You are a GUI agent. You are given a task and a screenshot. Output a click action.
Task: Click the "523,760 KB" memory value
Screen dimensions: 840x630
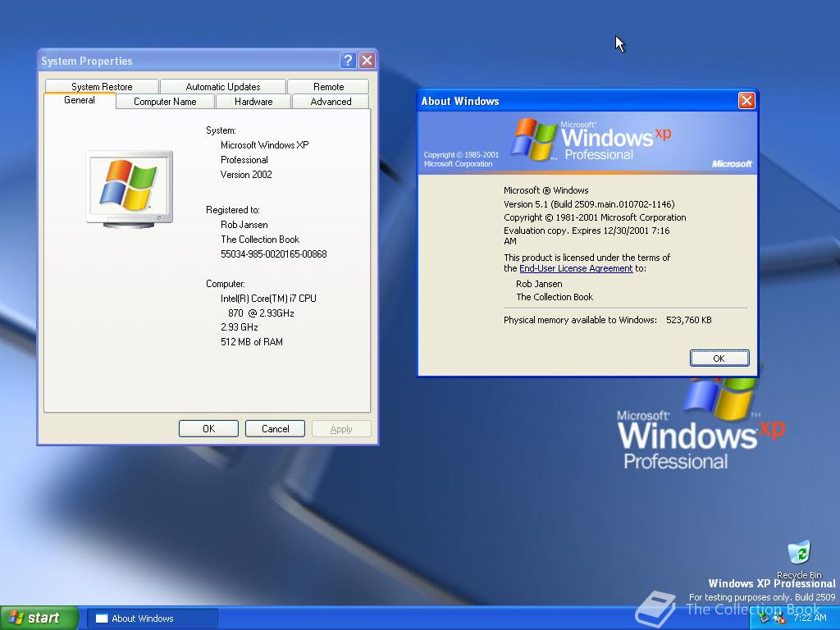(x=689, y=321)
